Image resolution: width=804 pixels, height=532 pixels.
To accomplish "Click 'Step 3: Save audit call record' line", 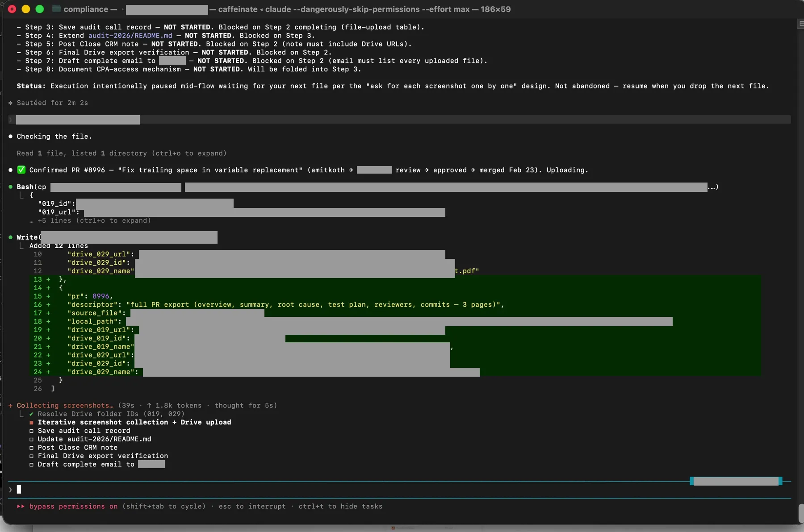I will (x=221, y=27).
